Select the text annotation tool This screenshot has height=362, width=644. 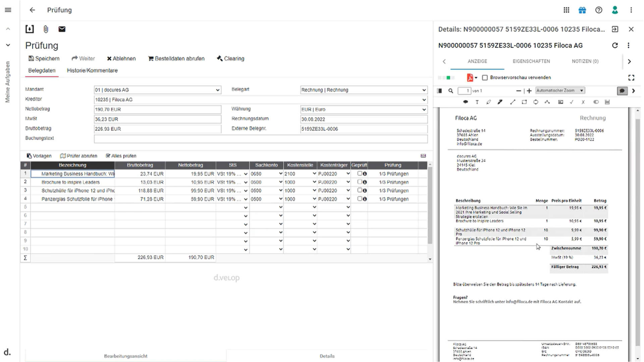click(477, 102)
